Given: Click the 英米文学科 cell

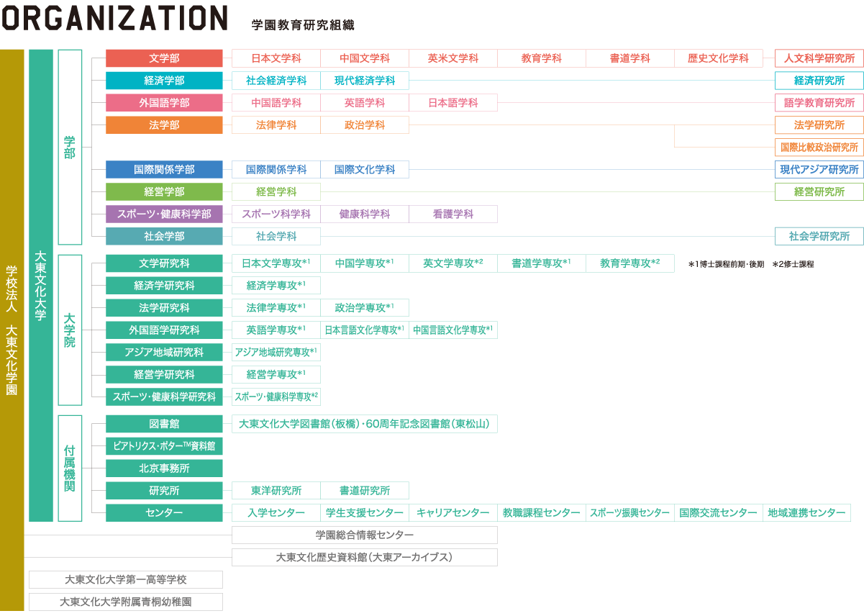Looking at the screenshot, I should 453,58.
